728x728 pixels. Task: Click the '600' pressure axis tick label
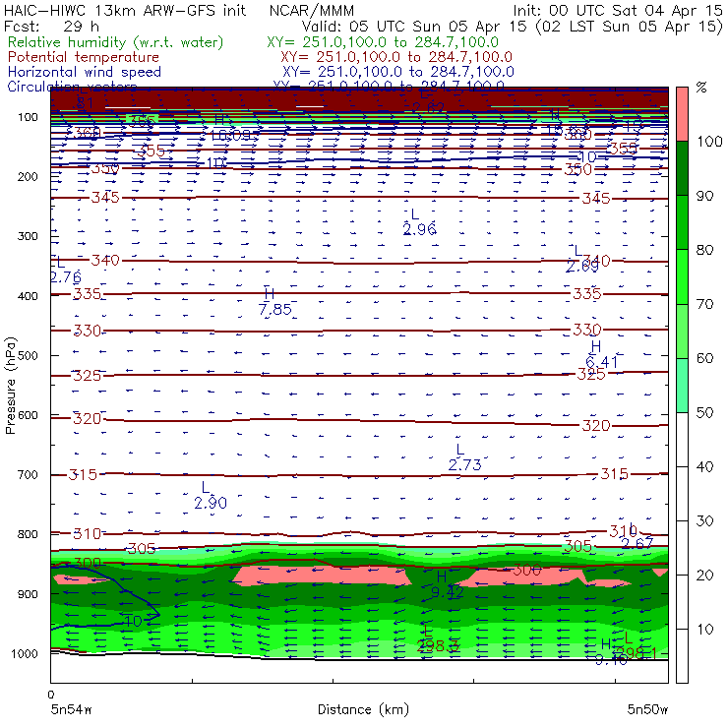28,415
